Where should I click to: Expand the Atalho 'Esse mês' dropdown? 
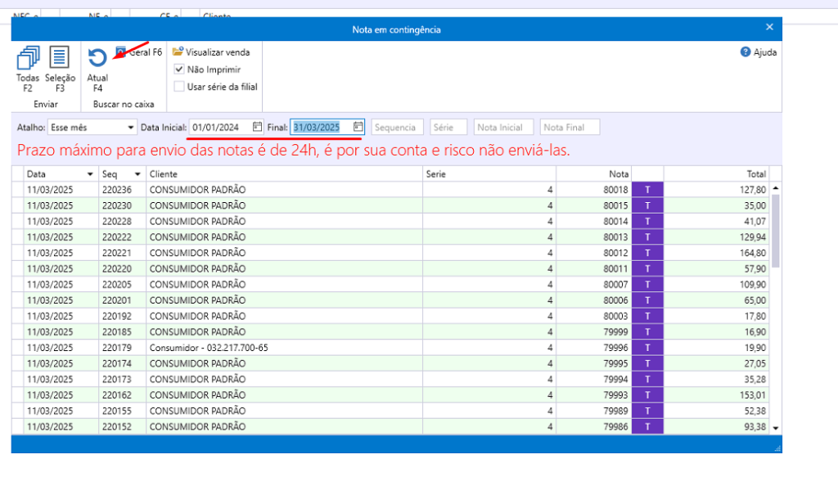131,128
